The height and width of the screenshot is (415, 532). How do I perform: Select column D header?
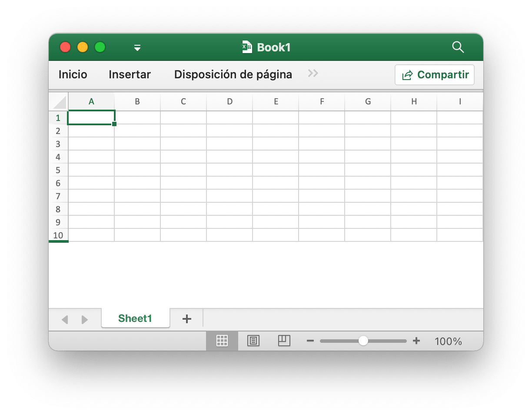[229, 101]
